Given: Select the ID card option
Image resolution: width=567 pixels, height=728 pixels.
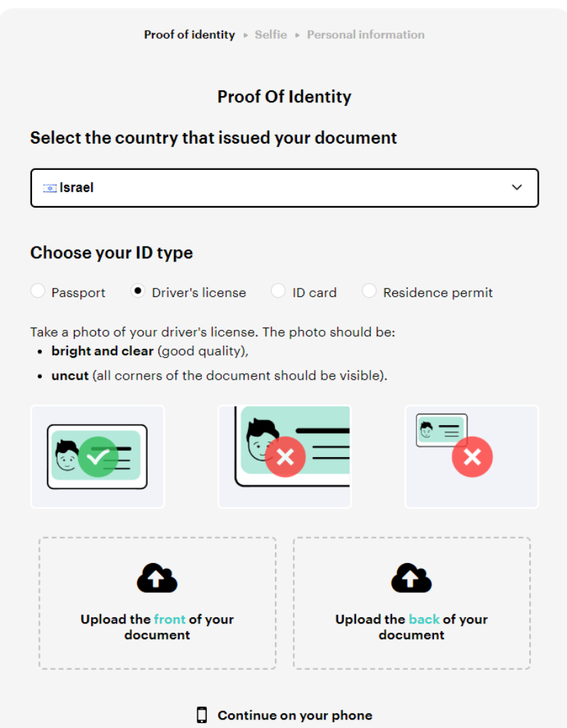Looking at the screenshot, I should tap(278, 291).
